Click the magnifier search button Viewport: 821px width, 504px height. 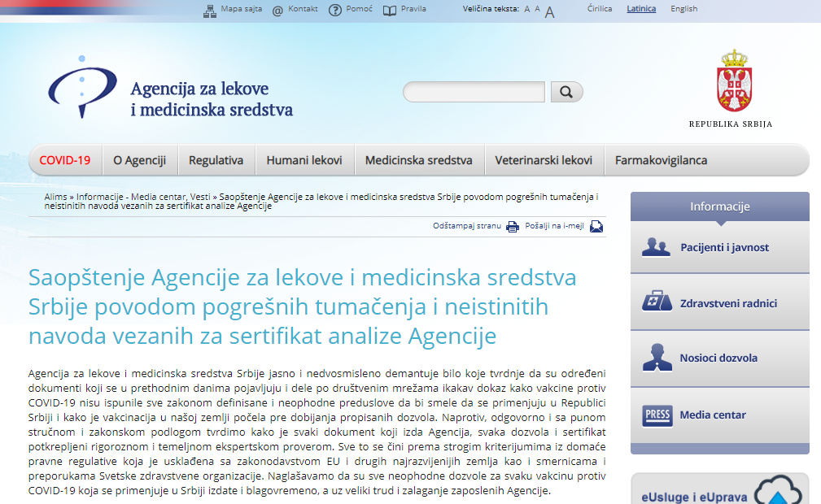566,92
